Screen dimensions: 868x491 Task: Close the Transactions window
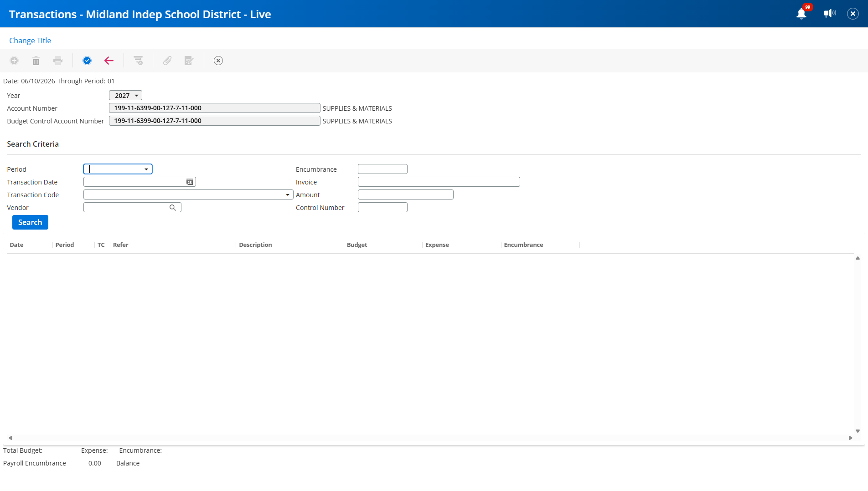click(853, 14)
